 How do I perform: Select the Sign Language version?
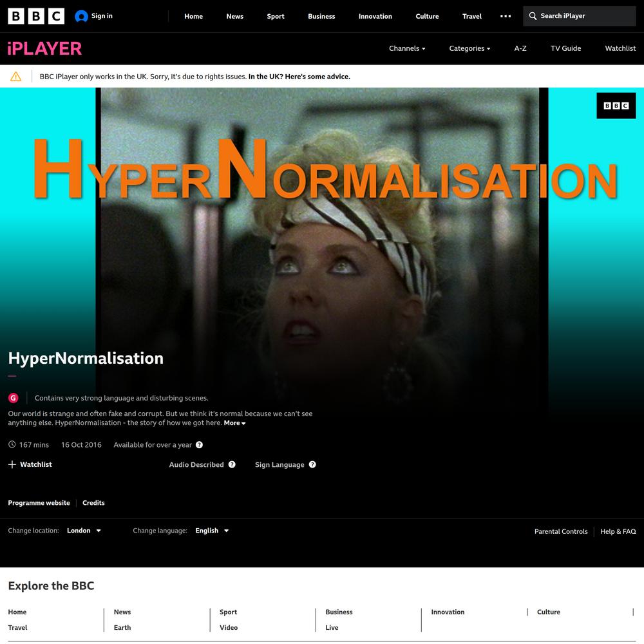(279, 464)
